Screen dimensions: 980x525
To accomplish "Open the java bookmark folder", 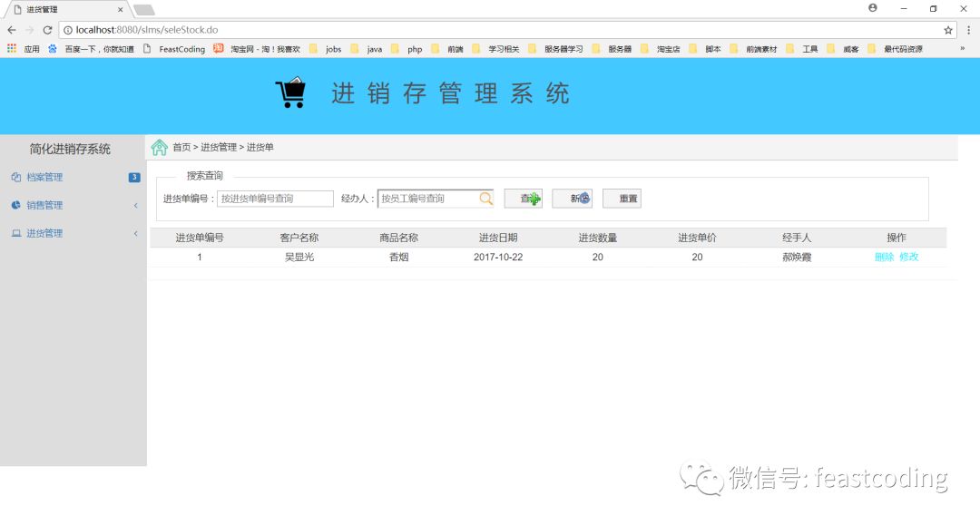I will [x=367, y=49].
